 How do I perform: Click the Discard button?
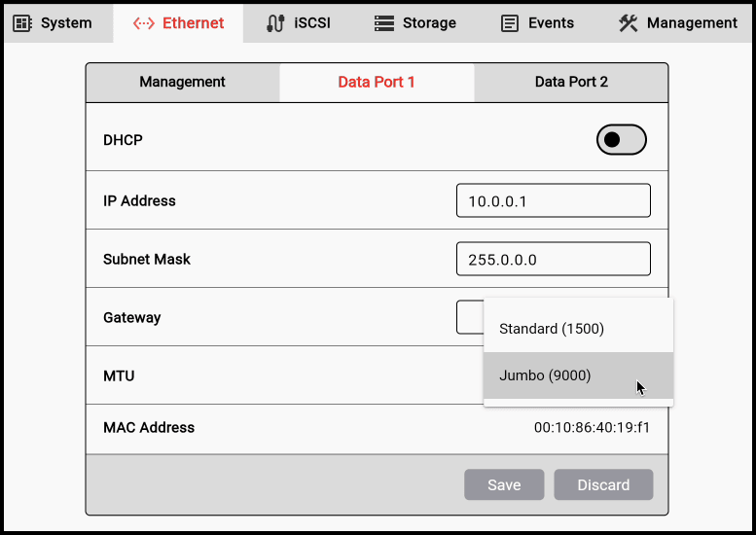[603, 484]
